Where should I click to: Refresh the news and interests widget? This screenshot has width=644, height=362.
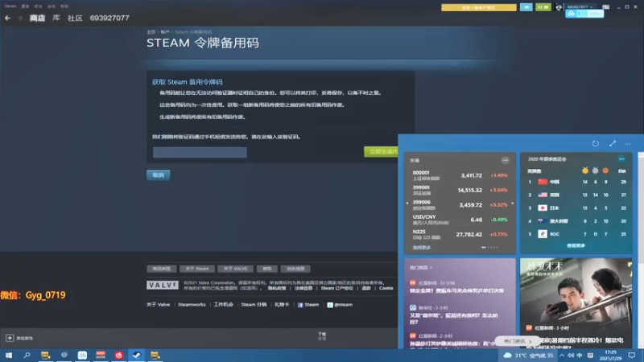pyautogui.click(x=596, y=143)
